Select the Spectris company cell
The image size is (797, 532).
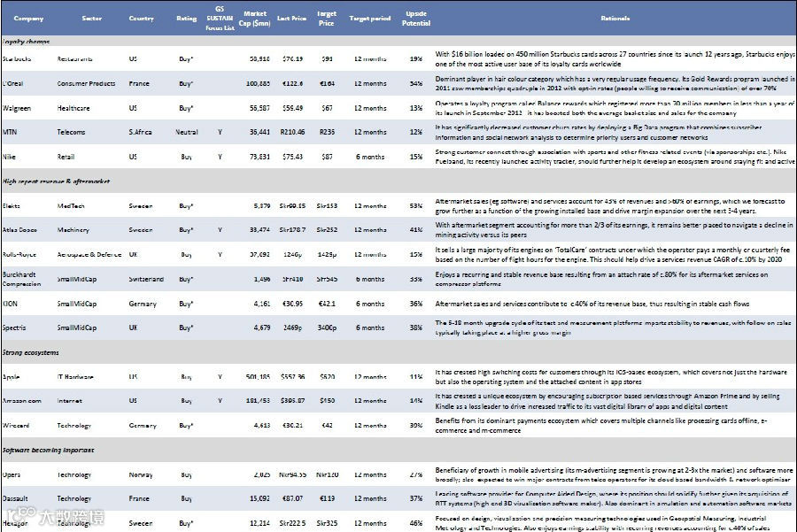[14, 328]
